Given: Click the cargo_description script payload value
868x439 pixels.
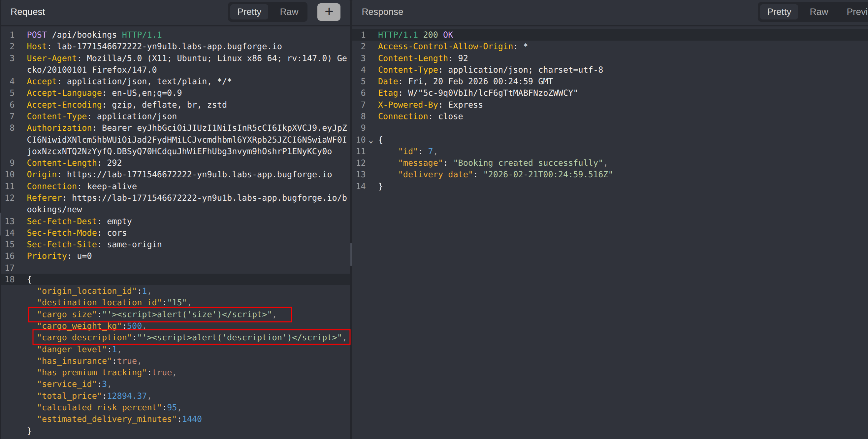Looking at the screenshot, I should (239, 338).
